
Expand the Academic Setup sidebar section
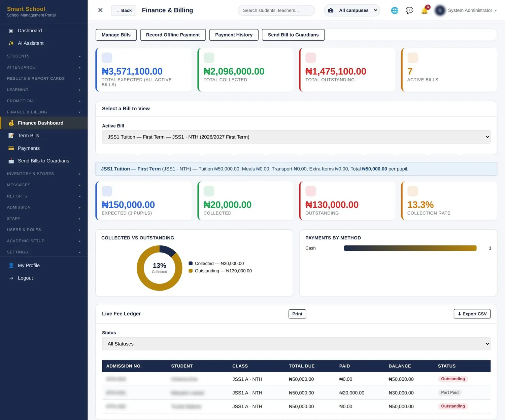click(44, 241)
